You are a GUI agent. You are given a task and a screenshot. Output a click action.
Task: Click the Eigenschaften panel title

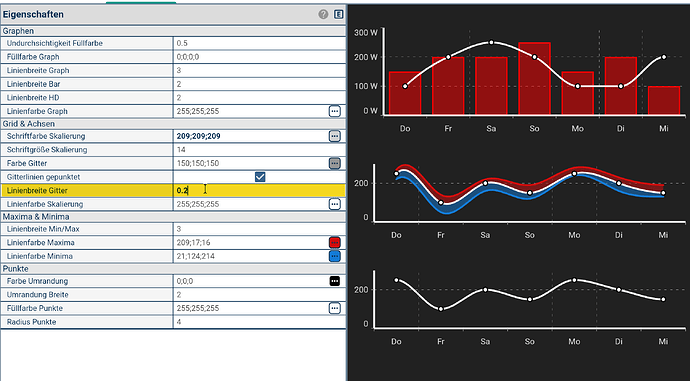coord(33,15)
